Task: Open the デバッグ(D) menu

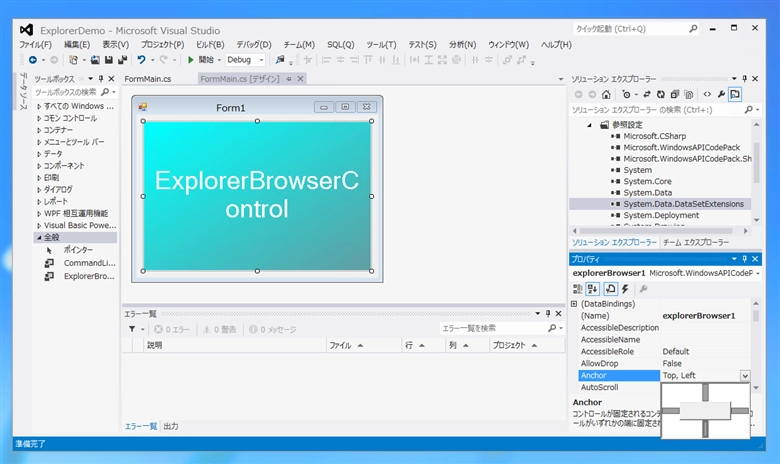Action: [254, 44]
